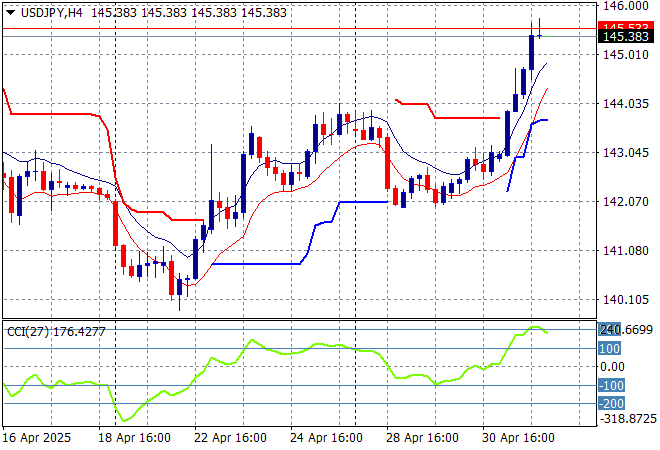
Task: Click the USDJPY,H4 chart title text
Action: pyautogui.click(x=52, y=13)
